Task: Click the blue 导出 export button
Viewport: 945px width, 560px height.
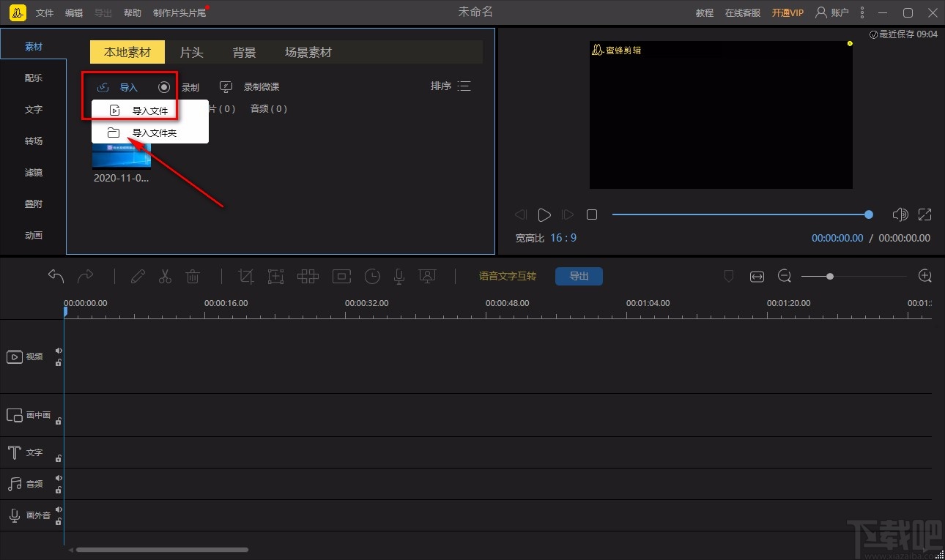Action: pyautogui.click(x=579, y=276)
